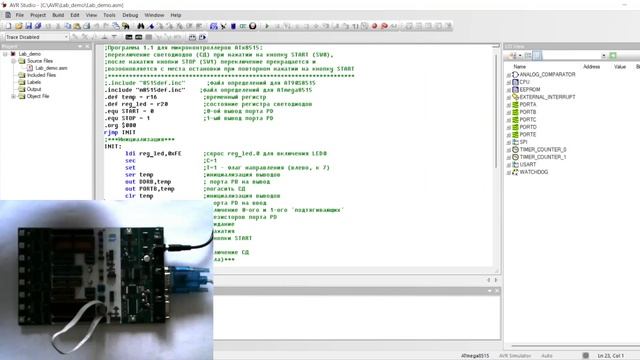Click the Con connect programmer icon
This screenshot has height=360, width=640.
243,26
